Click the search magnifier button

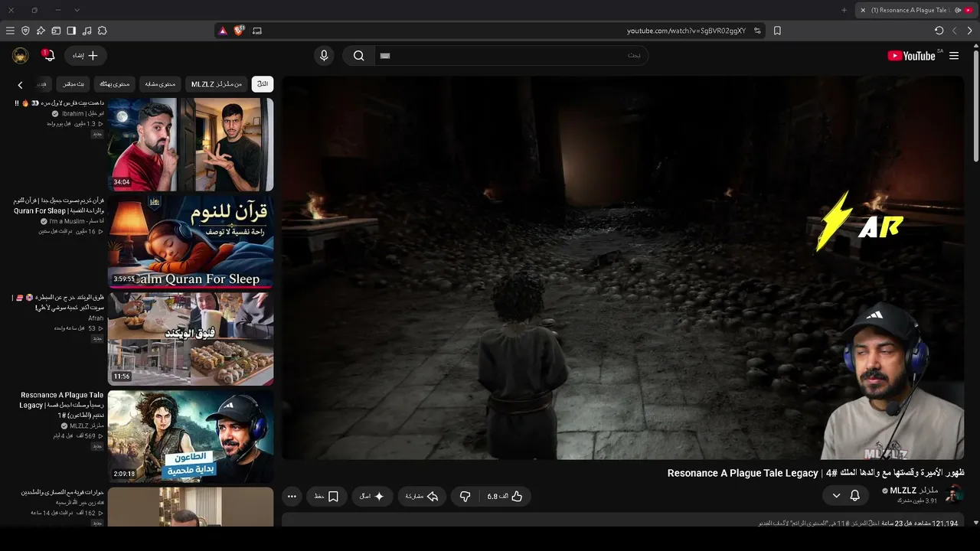coord(358,56)
